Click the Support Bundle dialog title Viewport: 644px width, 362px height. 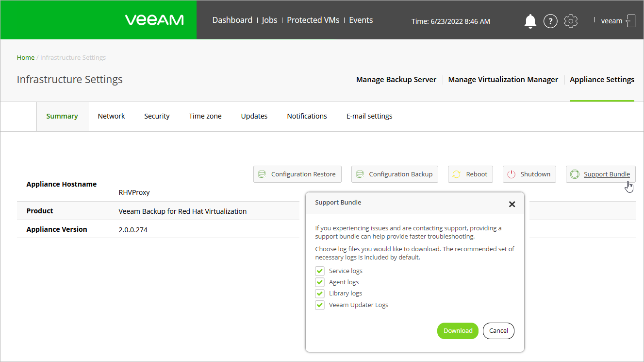click(x=338, y=202)
